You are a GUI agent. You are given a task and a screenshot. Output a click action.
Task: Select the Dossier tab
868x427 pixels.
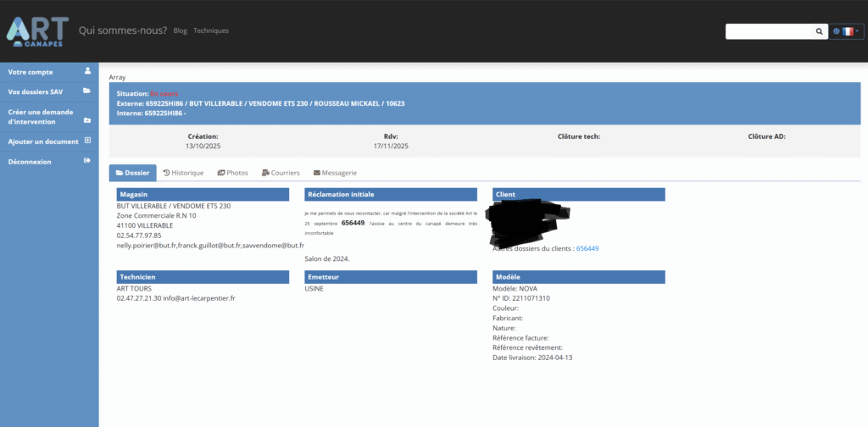tap(132, 173)
